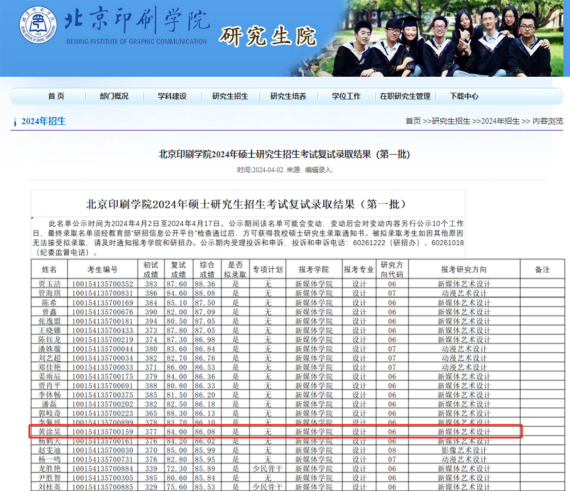Screen dimensions: 570x492
Task: Click the 综合成绩 column header
Action: (207, 269)
